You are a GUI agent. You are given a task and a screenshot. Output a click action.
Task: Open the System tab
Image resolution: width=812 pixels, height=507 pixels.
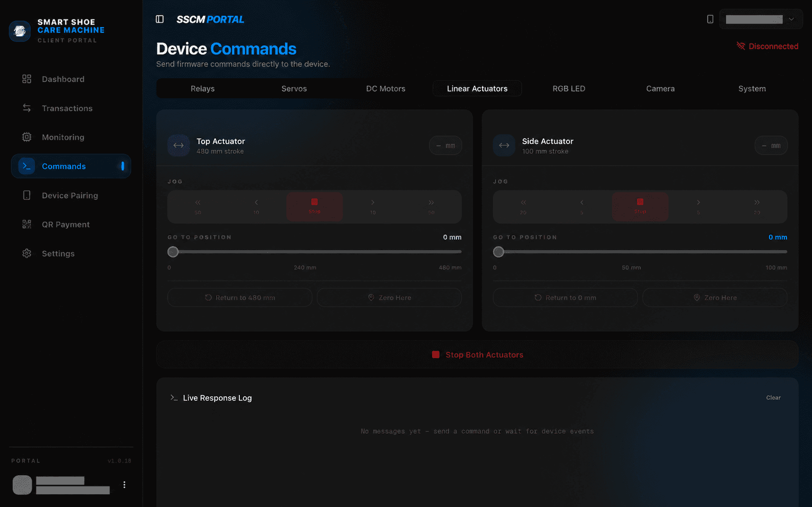pyautogui.click(x=752, y=89)
